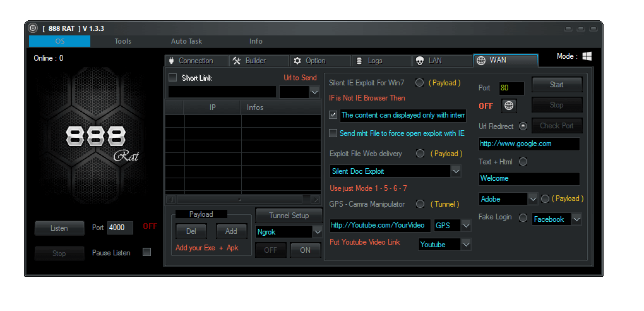Click the globe icon beside the OFF status
Screen dimensions: 644x311
[509, 106]
